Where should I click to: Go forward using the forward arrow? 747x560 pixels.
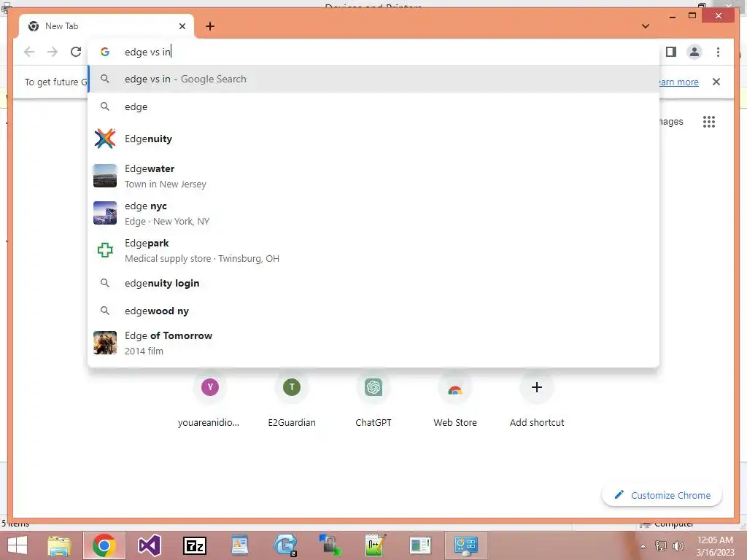point(53,52)
